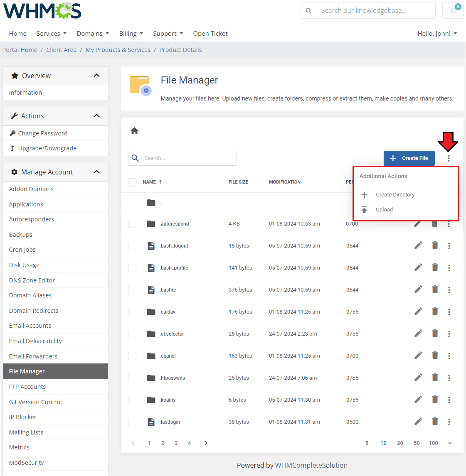
Task: Collapse the Manage Account sidebar panel
Action: [x=96, y=172]
